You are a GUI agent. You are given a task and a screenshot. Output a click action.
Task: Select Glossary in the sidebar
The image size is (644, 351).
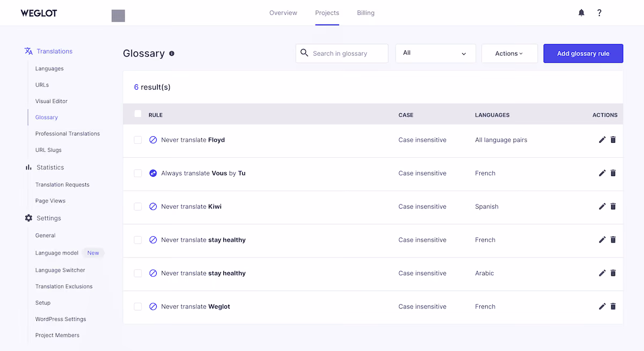(x=47, y=118)
